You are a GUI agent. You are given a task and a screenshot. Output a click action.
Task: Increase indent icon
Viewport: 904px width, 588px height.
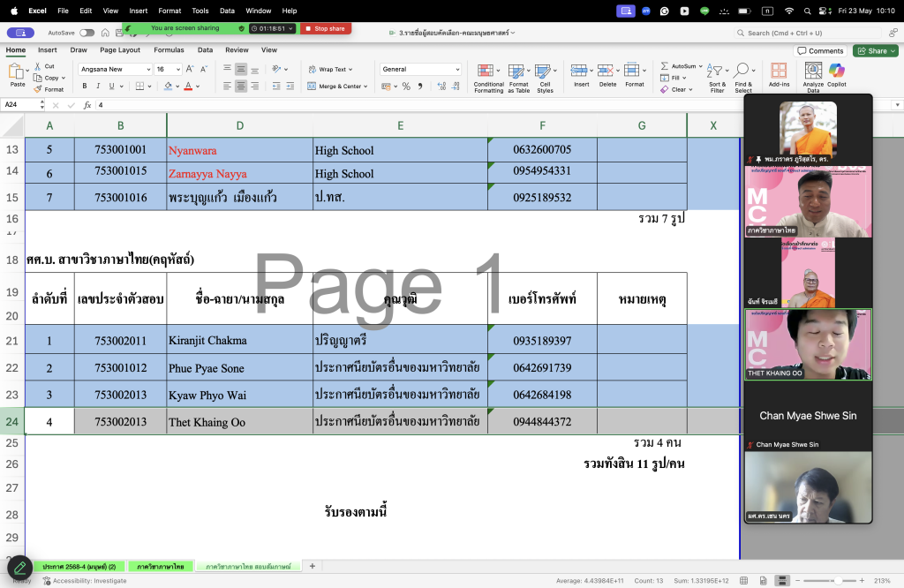point(290,86)
